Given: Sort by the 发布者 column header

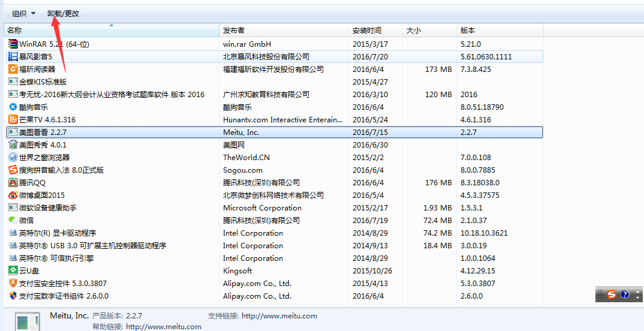Looking at the screenshot, I should click(x=284, y=31).
